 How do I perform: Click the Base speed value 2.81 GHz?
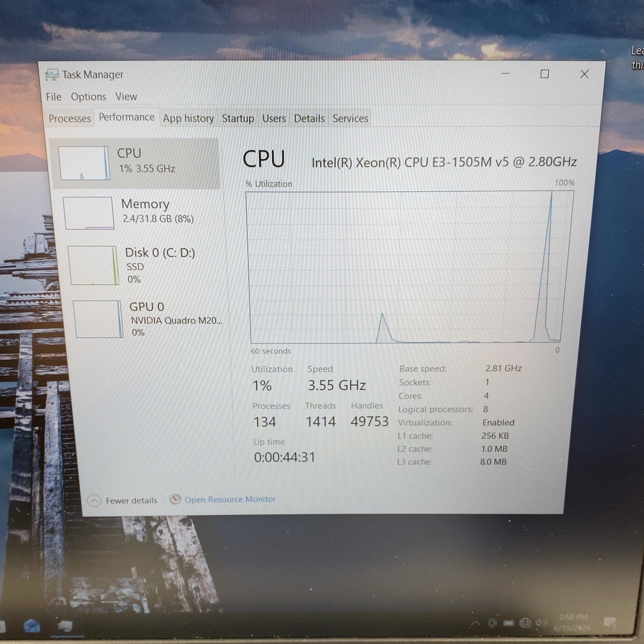tap(503, 369)
